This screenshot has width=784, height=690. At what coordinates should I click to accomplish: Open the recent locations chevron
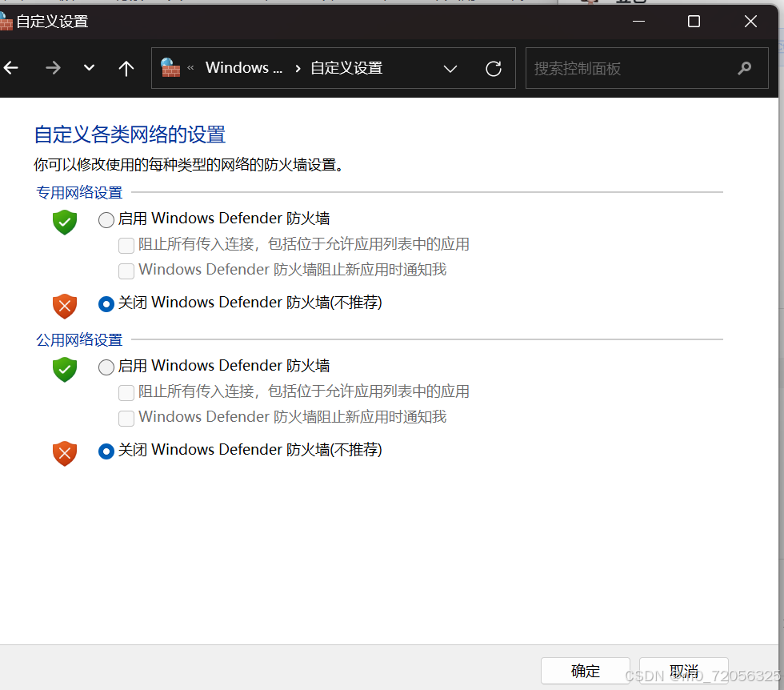tap(89, 67)
